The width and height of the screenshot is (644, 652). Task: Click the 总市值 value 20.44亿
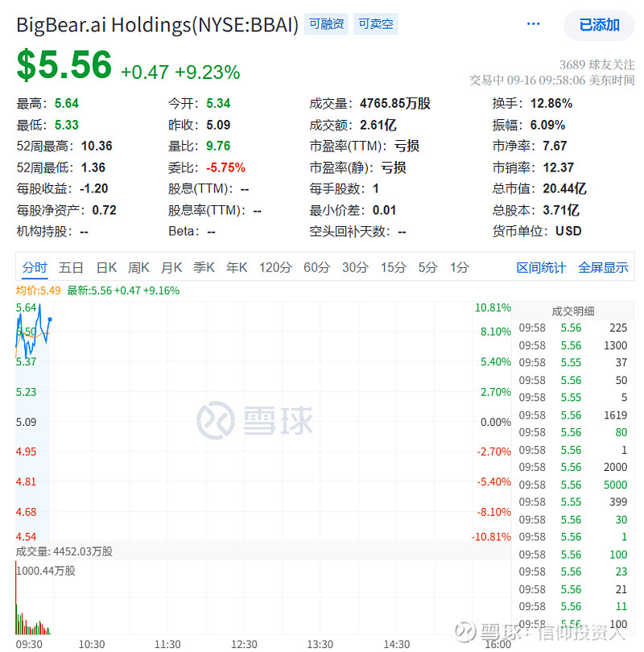pos(564,189)
